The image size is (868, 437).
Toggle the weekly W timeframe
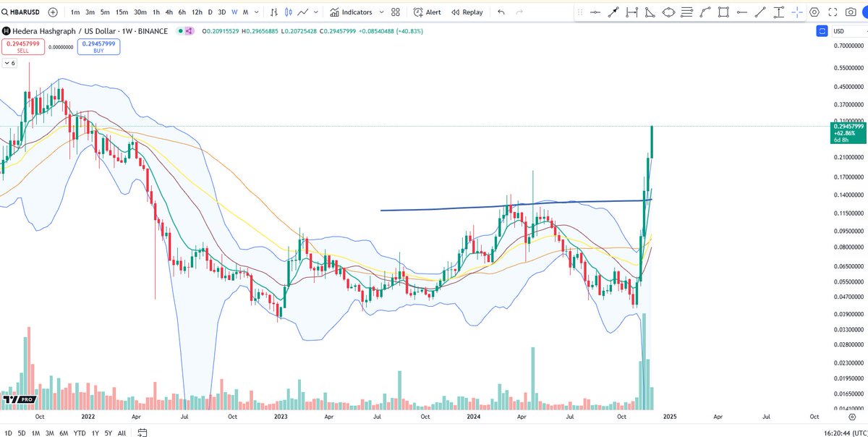coord(235,12)
